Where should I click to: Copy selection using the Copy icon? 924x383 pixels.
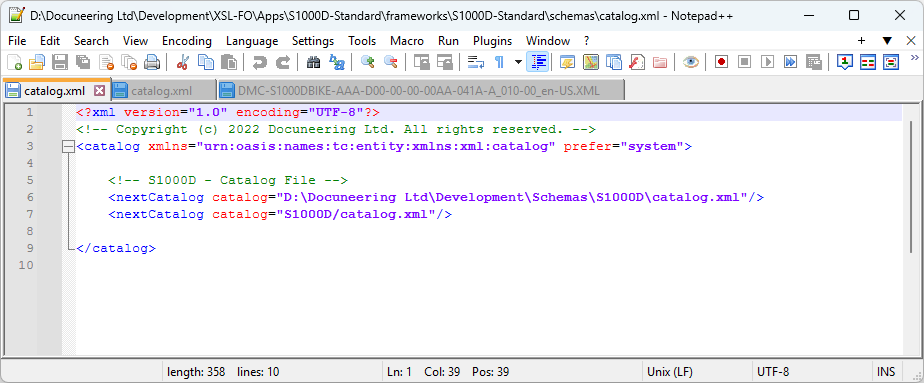[x=206, y=62]
